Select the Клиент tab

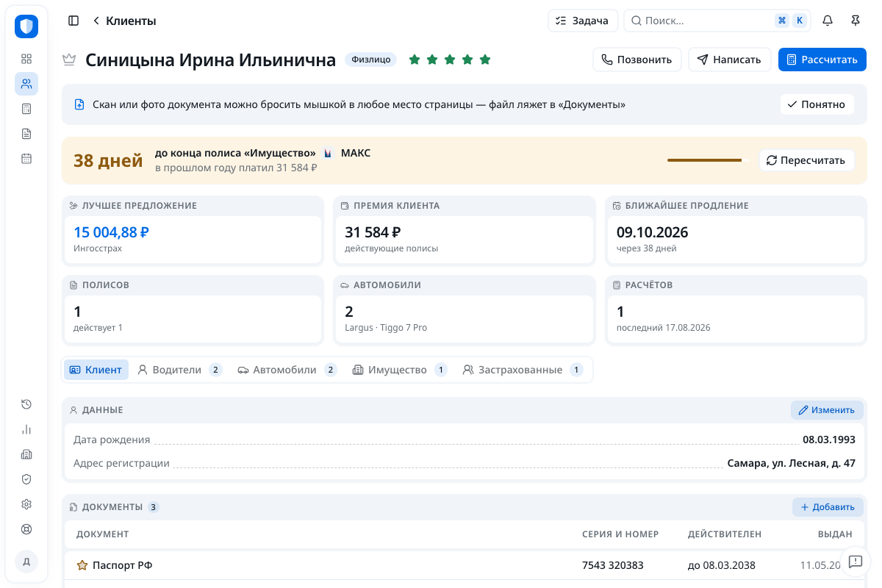tap(96, 370)
